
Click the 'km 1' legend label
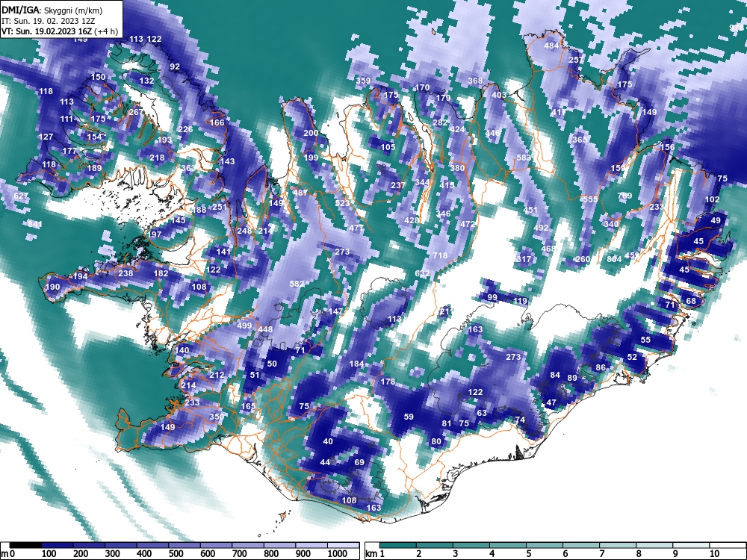click(x=375, y=554)
